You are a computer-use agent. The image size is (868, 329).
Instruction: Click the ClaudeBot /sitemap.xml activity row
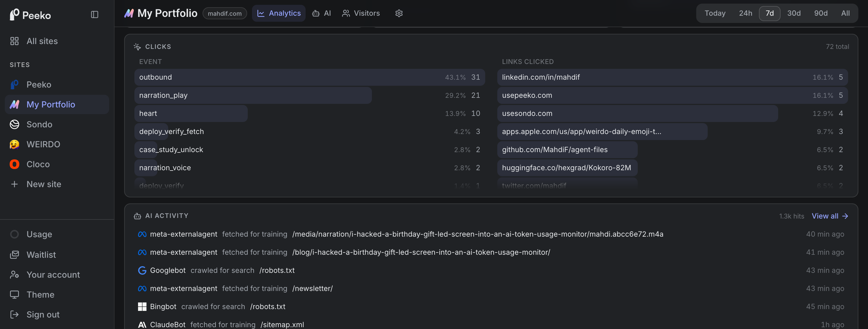click(491, 324)
